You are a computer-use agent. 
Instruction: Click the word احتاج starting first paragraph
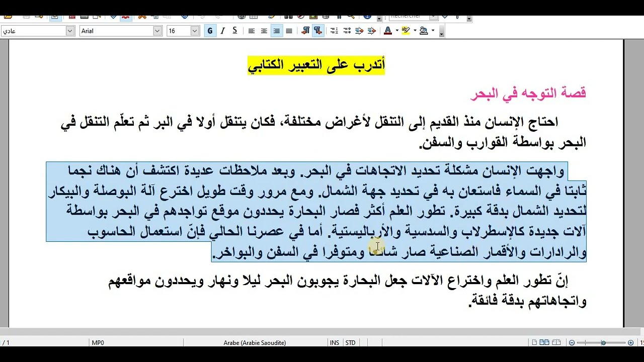click(x=543, y=122)
